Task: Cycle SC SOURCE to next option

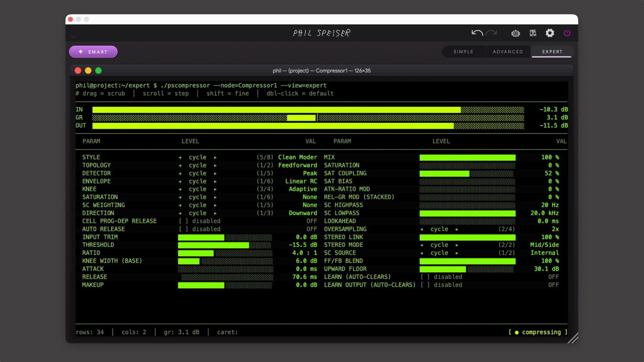Action: click(x=457, y=253)
